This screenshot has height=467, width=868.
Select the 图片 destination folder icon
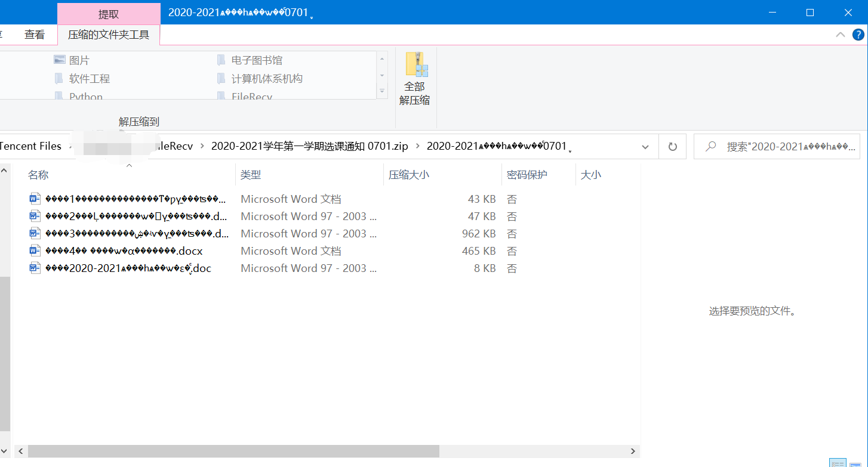pyautogui.click(x=60, y=60)
